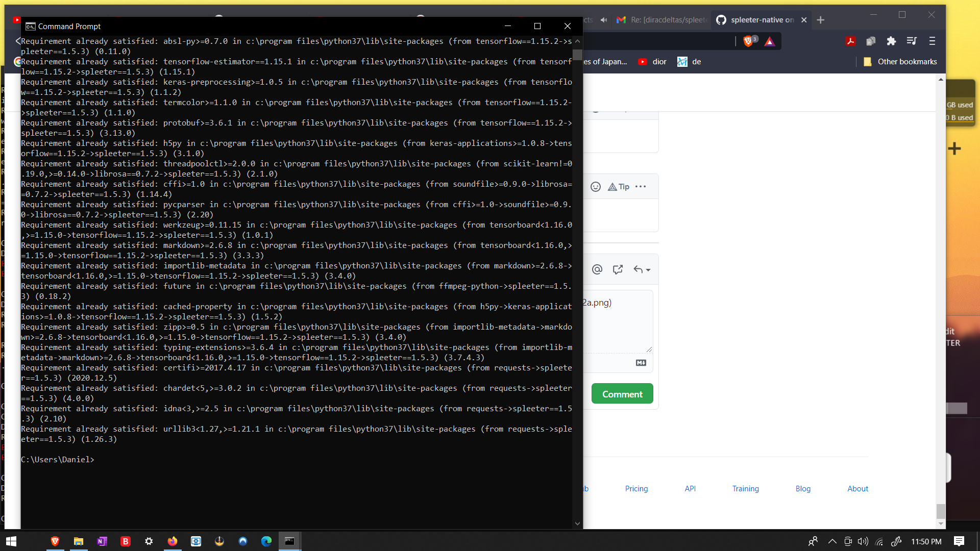The image size is (980, 551).
Task: Send a BAT tip on this comment
Action: 618,186
